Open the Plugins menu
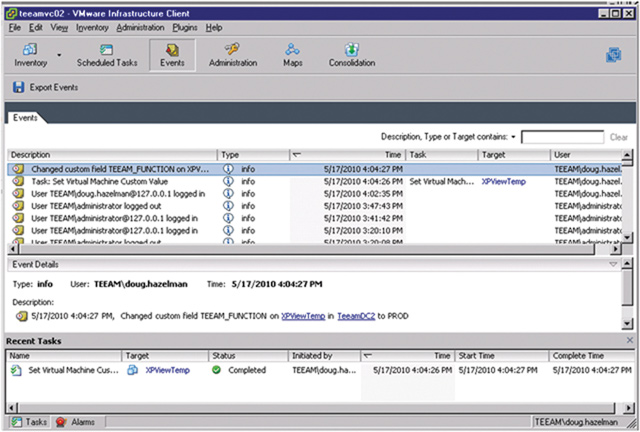640x432 pixels. (184, 28)
